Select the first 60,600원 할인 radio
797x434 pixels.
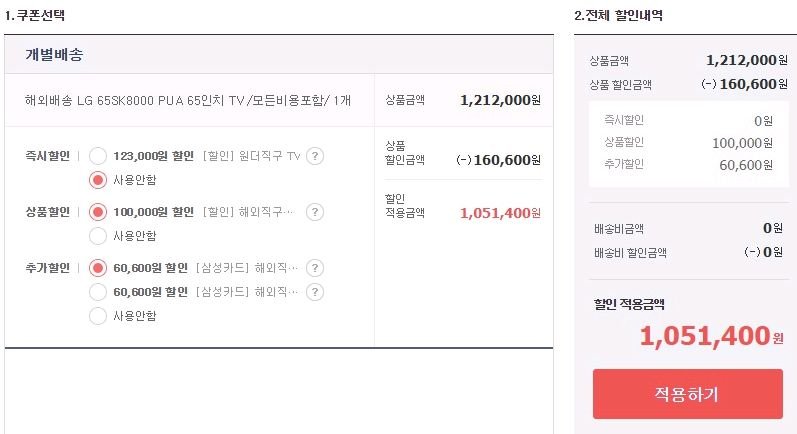pyautogui.click(x=98, y=268)
